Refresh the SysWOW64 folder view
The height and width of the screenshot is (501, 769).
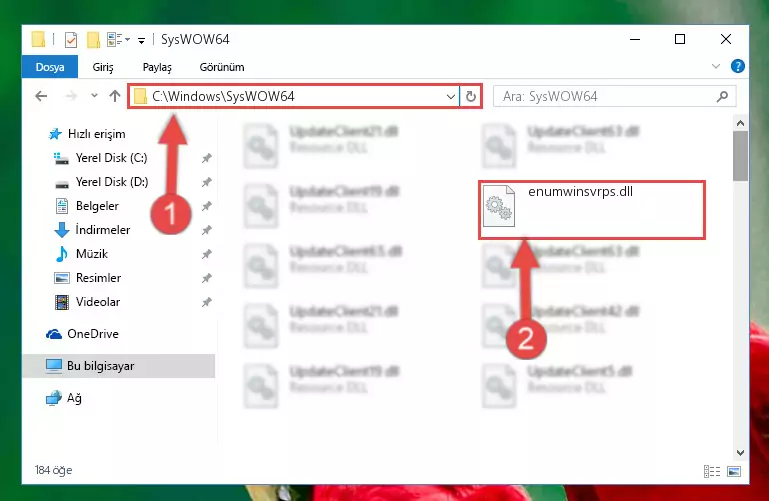[x=471, y=97]
